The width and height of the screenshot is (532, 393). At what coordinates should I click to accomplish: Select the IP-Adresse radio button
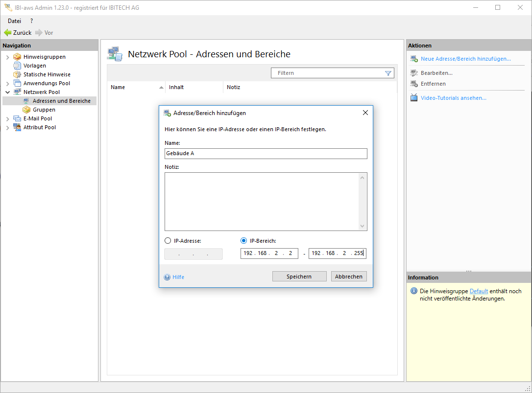tap(168, 241)
